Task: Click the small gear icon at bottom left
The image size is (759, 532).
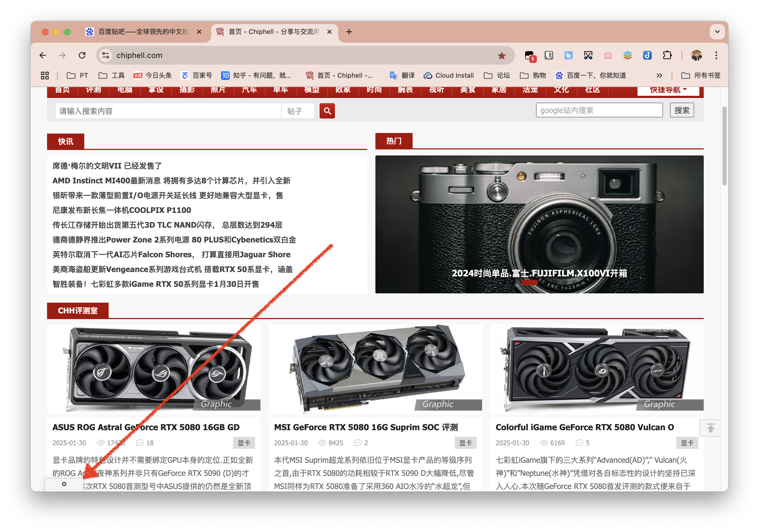Action: pos(64,484)
